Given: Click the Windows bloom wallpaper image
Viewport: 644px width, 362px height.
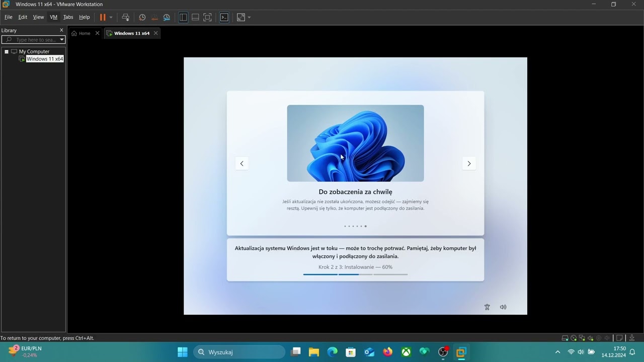Looking at the screenshot, I should pyautogui.click(x=355, y=143).
